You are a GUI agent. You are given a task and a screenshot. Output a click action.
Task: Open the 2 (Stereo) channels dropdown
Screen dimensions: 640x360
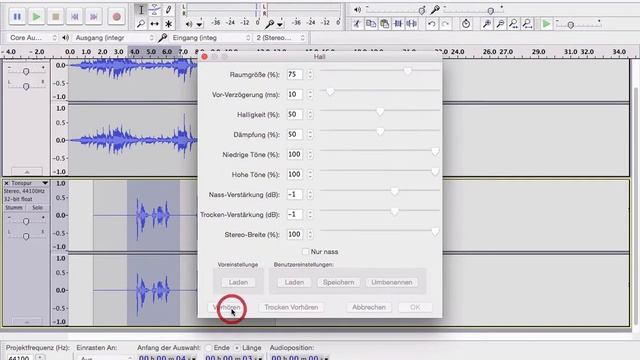tap(280, 38)
